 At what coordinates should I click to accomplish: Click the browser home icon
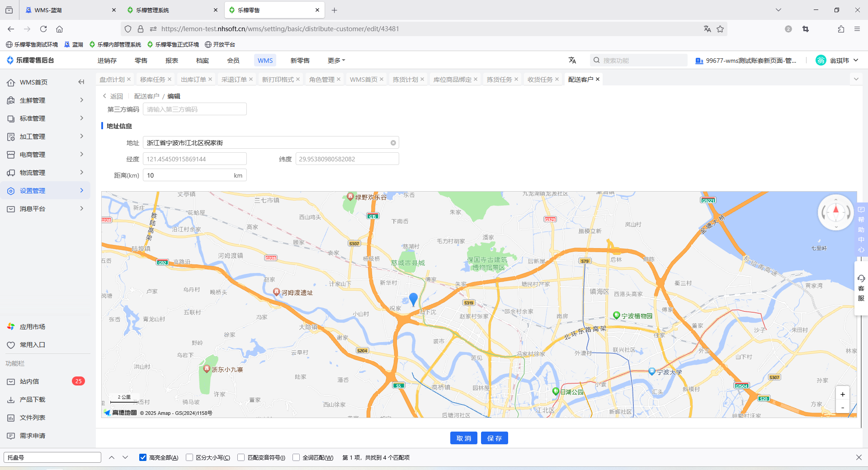click(x=59, y=29)
